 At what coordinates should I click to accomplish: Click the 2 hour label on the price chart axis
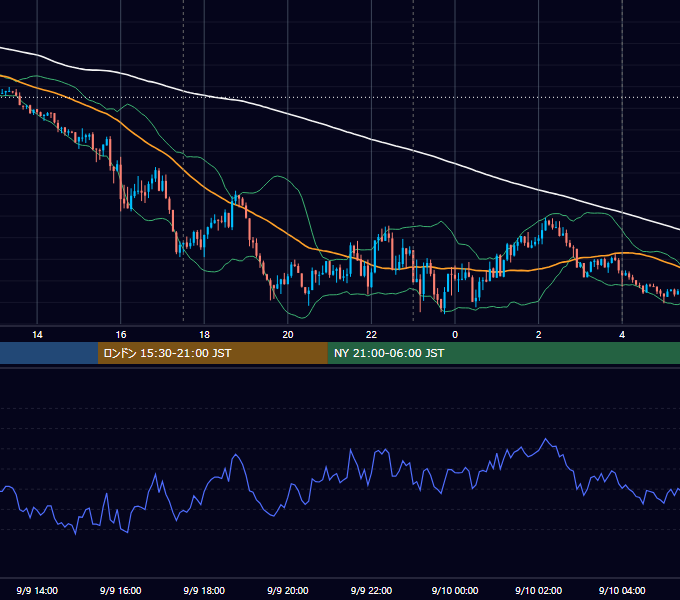[x=539, y=335]
